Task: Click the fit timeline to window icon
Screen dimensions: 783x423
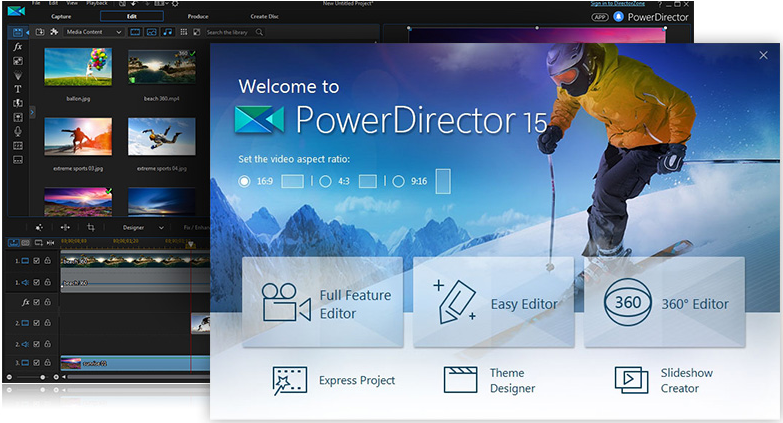Action: (x=50, y=243)
